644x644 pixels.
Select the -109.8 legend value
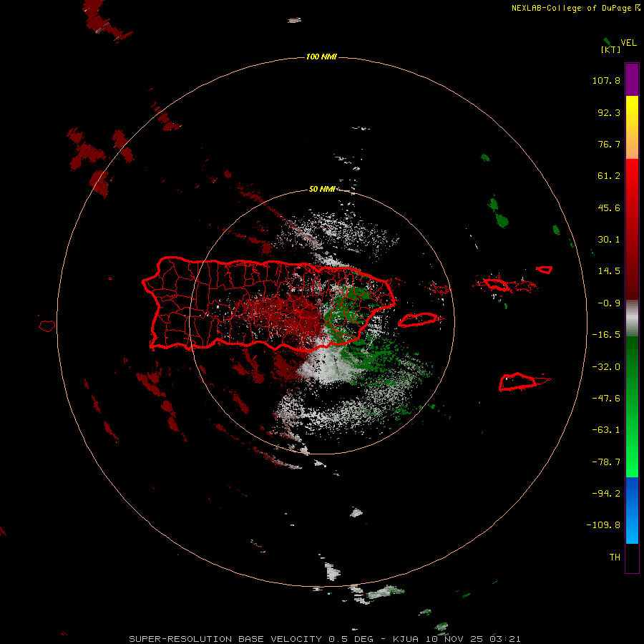point(603,525)
